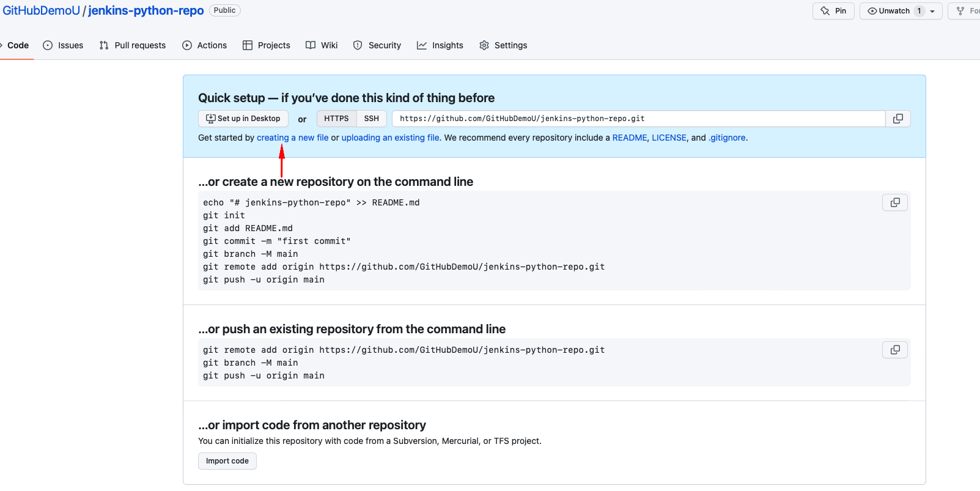Click the desktop download icon in Set up button
This screenshot has height=491, width=980.
pos(211,119)
